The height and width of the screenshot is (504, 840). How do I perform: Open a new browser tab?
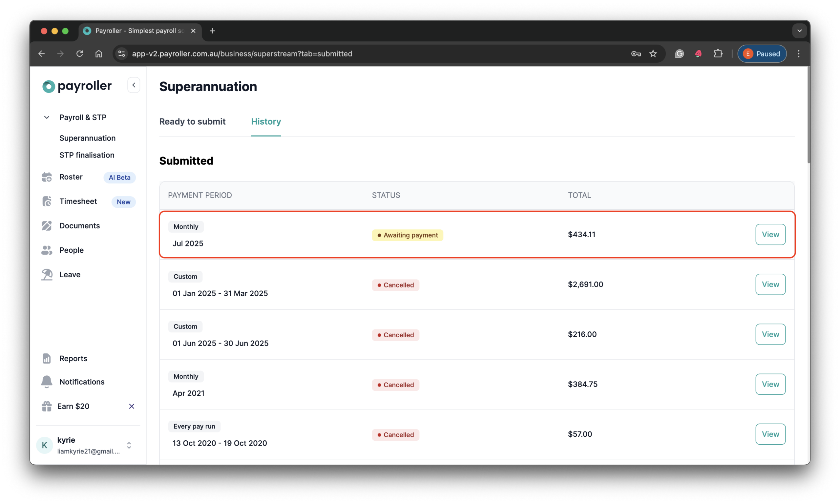(212, 31)
